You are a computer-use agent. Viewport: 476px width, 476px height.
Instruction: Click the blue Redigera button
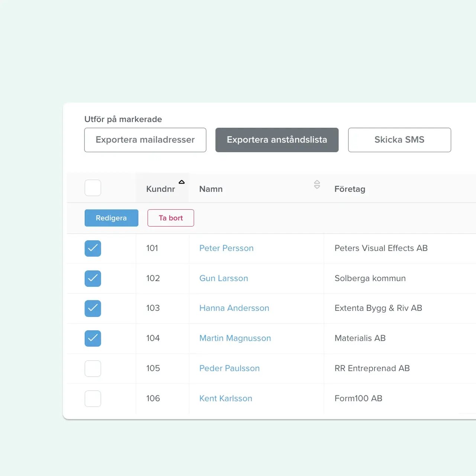tap(111, 218)
